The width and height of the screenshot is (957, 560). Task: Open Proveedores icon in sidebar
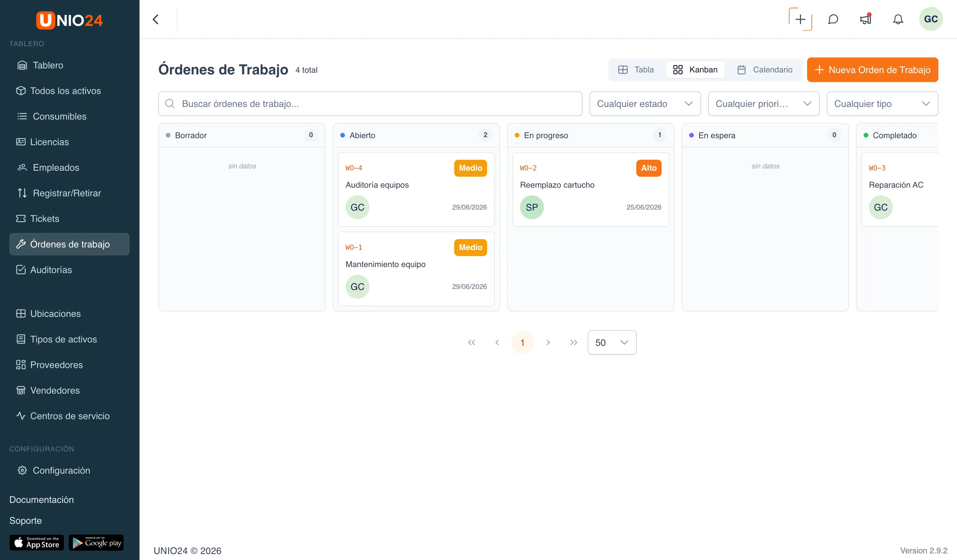(21, 364)
